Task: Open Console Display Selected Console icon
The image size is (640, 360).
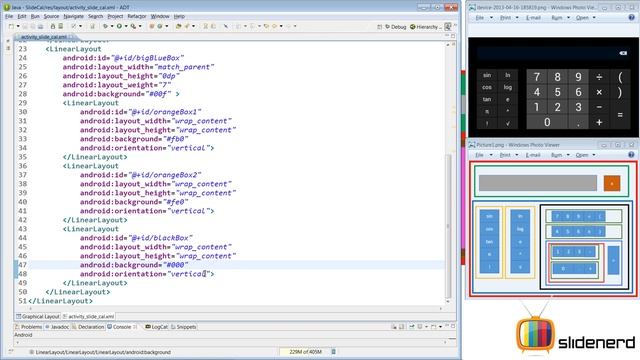Action: coord(420,327)
